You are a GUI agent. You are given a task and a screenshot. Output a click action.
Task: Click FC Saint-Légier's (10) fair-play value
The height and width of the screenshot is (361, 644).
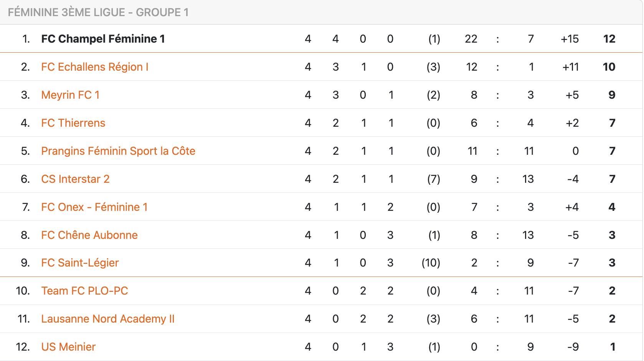tap(431, 263)
